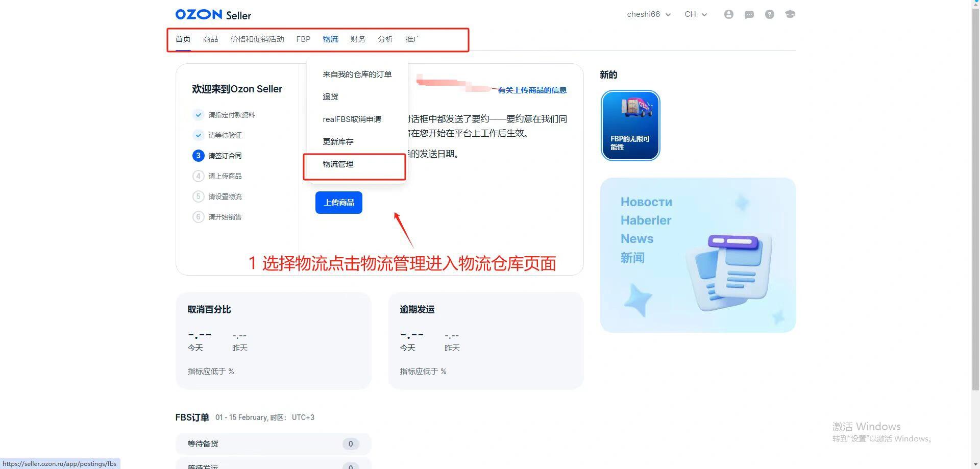This screenshot has width=980, height=469.
Task: Open the user profile icon
Action: coord(728,14)
